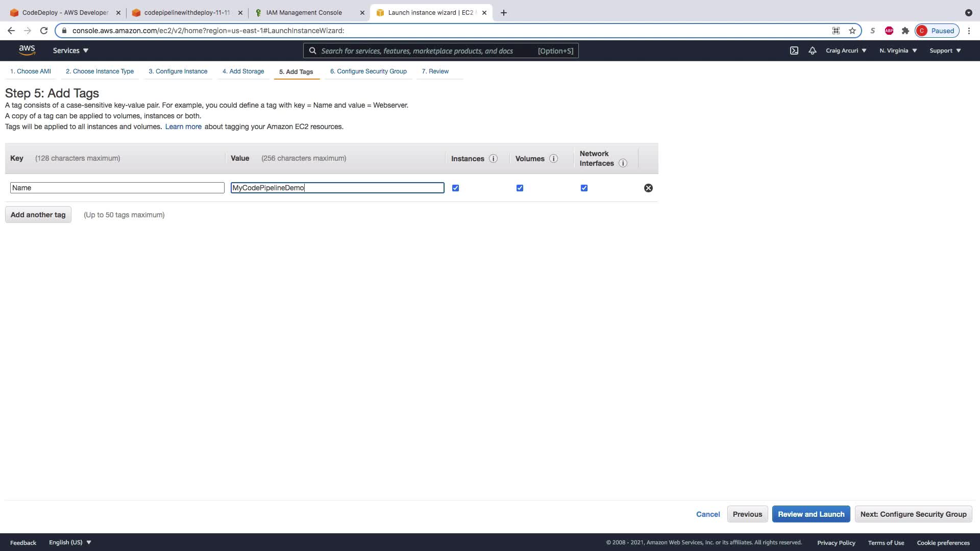Click into the Key field containing Name
Image resolution: width=980 pixels, height=551 pixels.
(x=117, y=188)
